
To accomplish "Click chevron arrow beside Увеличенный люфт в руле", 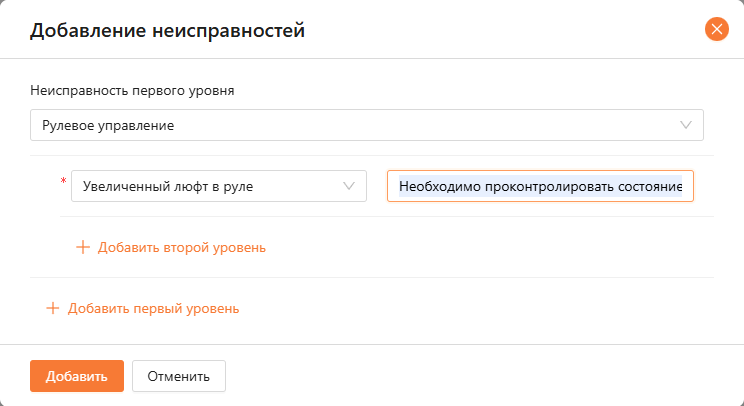I will [x=349, y=186].
